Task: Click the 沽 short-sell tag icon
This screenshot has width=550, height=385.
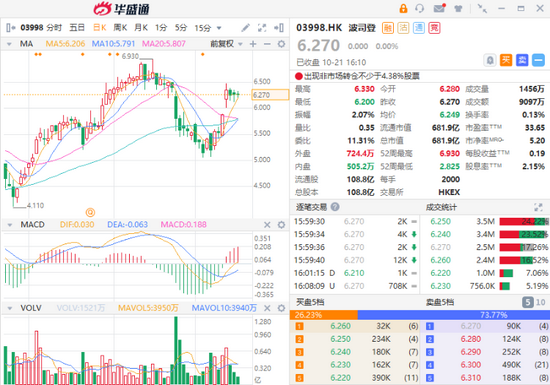Action: (x=403, y=28)
